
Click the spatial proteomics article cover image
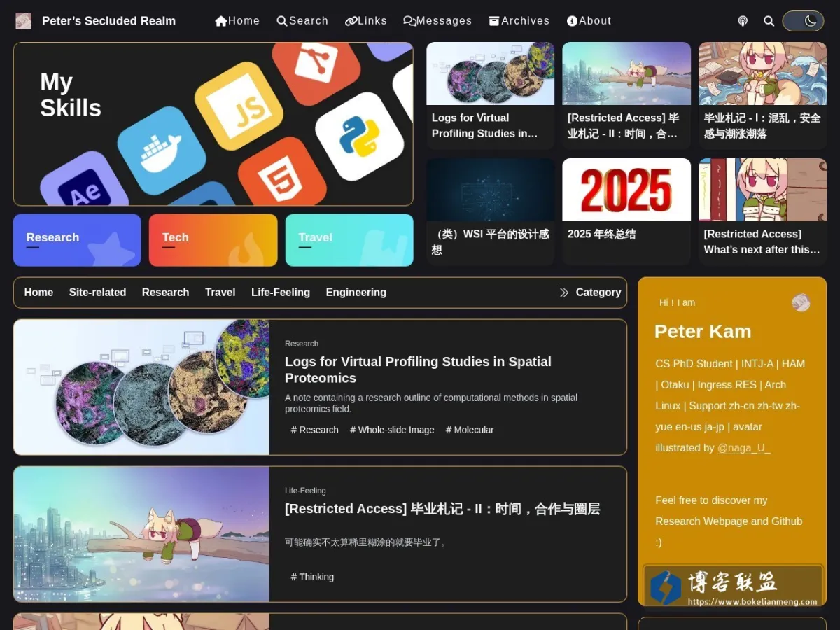(141, 387)
